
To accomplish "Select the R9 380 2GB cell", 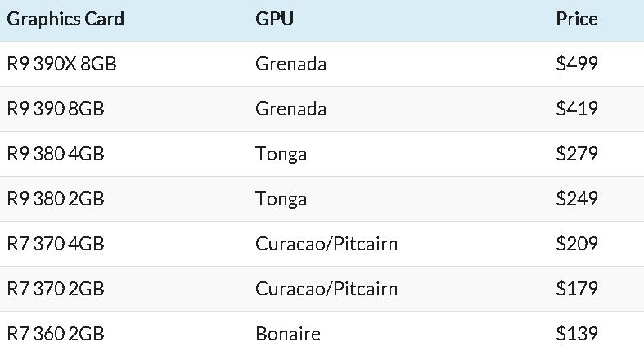I will pos(56,199).
